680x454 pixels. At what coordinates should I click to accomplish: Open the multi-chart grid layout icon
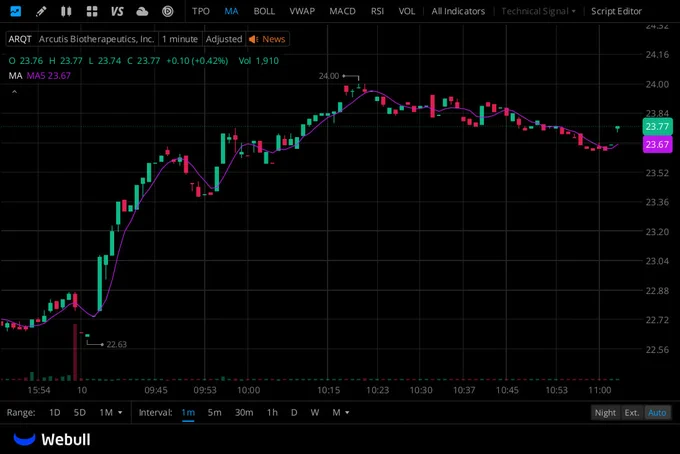click(x=92, y=11)
